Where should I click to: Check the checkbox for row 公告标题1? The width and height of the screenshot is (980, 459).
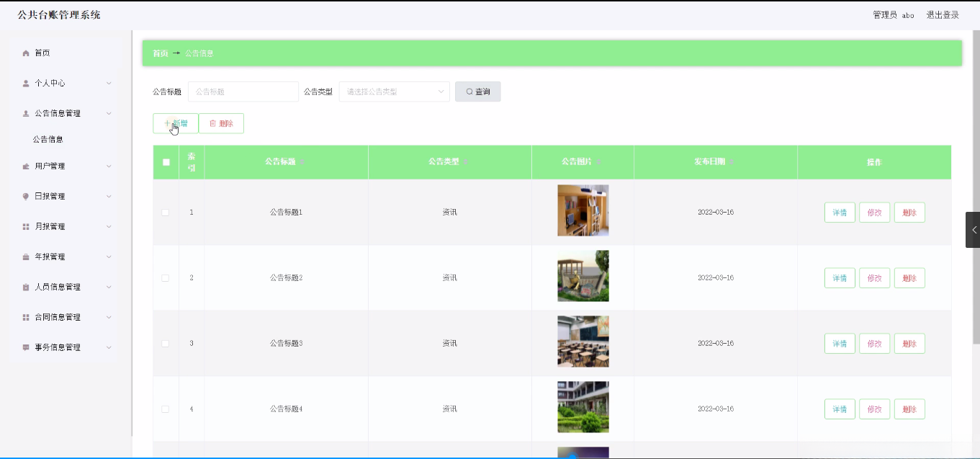(x=166, y=213)
